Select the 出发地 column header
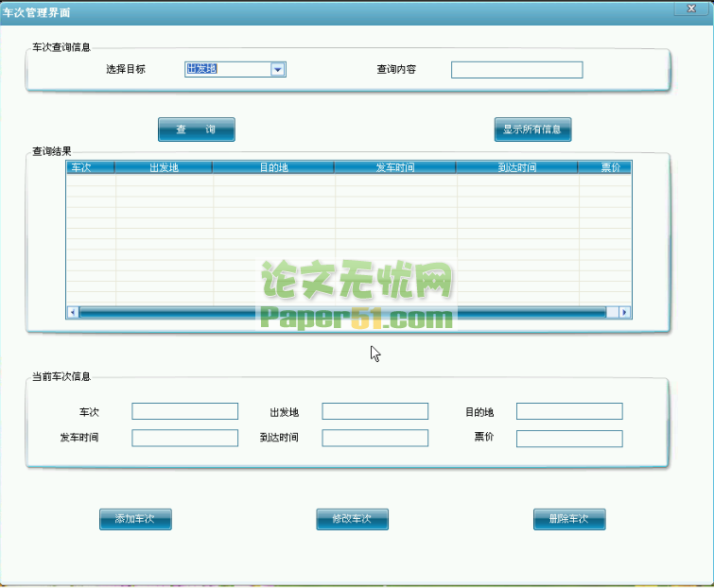714x588 pixels. pos(164,167)
